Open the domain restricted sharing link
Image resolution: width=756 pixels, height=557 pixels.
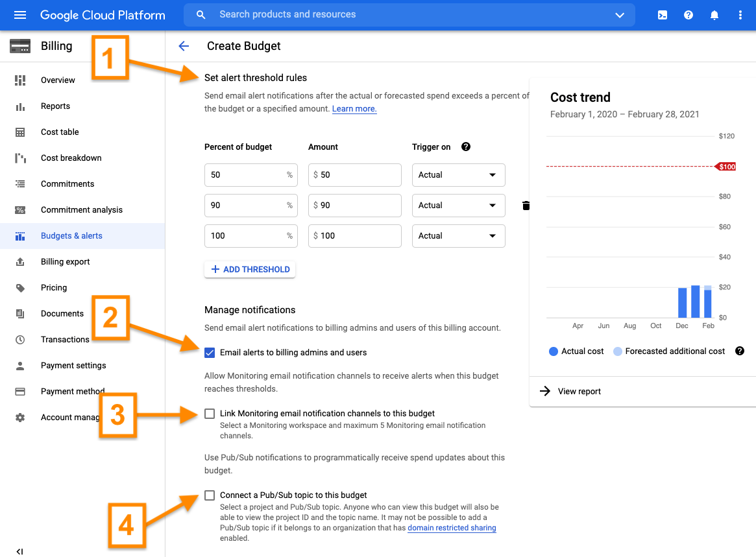(x=452, y=528)
